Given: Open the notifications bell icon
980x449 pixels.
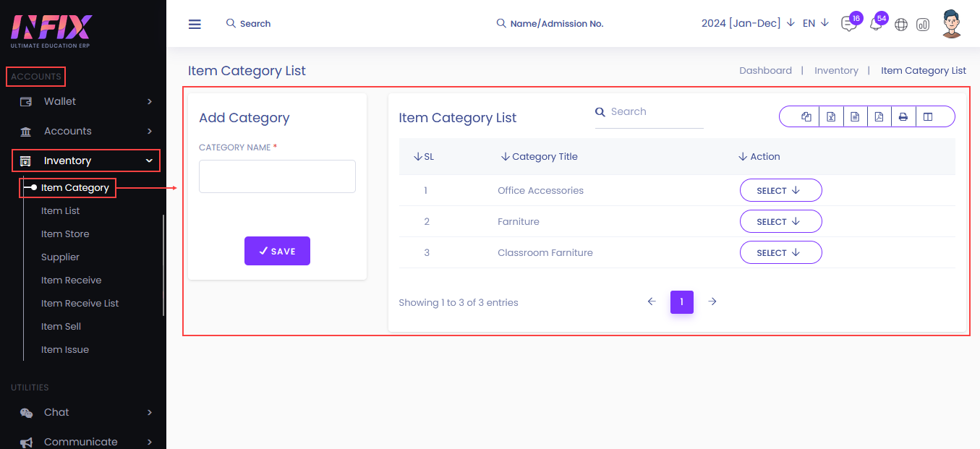Looking at the screenshot, I should coord(875,24).
